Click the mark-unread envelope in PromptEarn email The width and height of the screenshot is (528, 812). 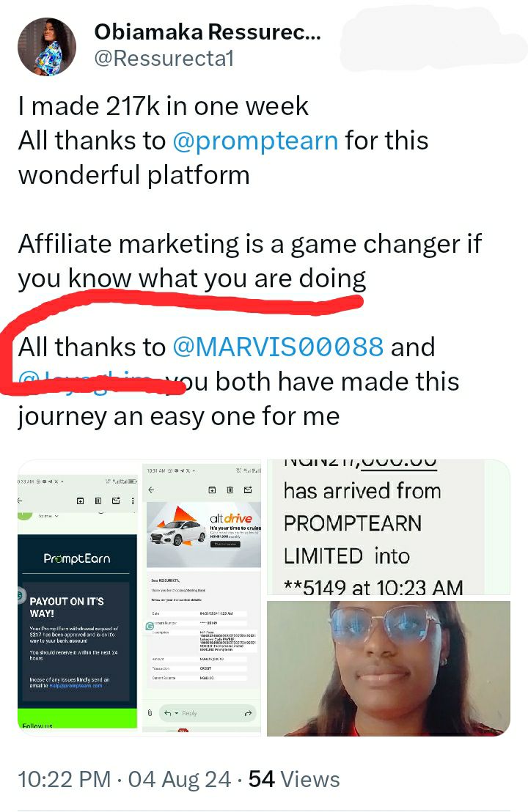point(116,501)
